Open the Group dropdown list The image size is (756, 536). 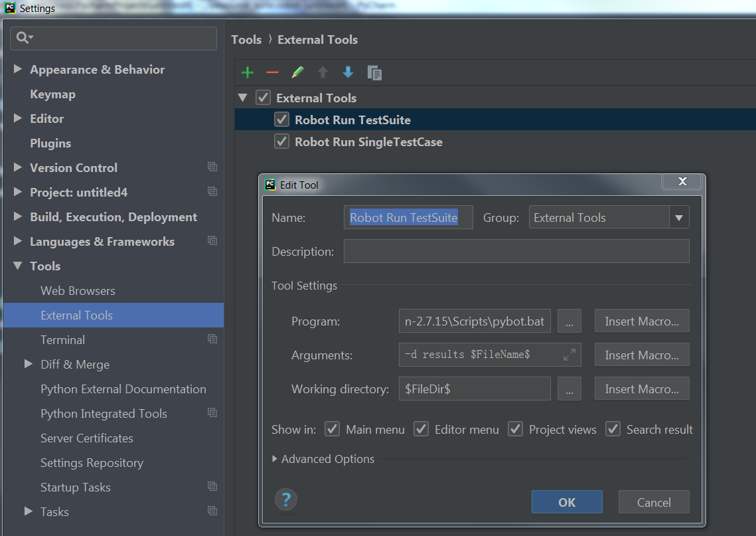point(678,217)
